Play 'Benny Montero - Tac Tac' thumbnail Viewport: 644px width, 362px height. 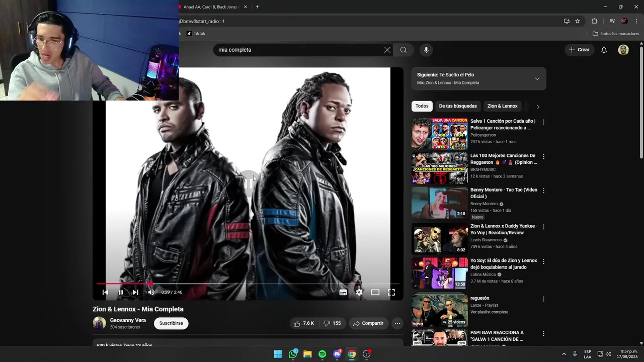coord(440,203)
